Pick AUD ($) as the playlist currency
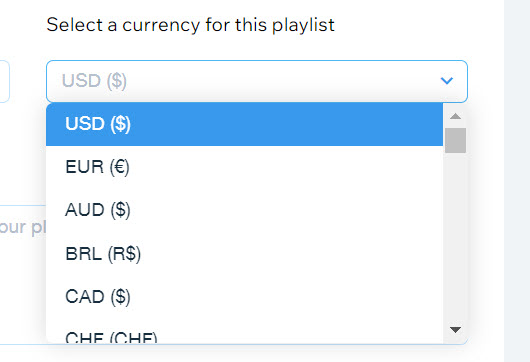This screenshot has width=530, height=362. [244, 210]
